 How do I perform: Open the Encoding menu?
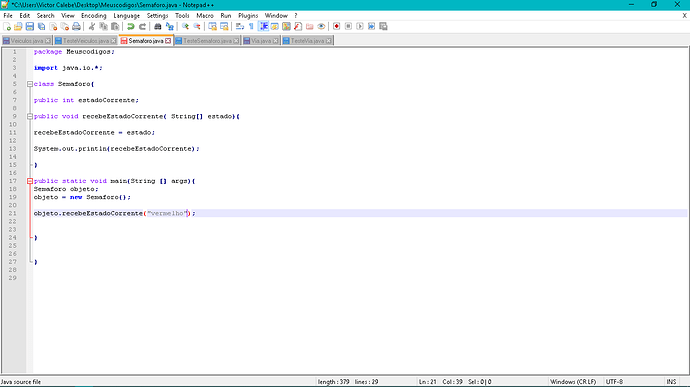tap(94, 15)
